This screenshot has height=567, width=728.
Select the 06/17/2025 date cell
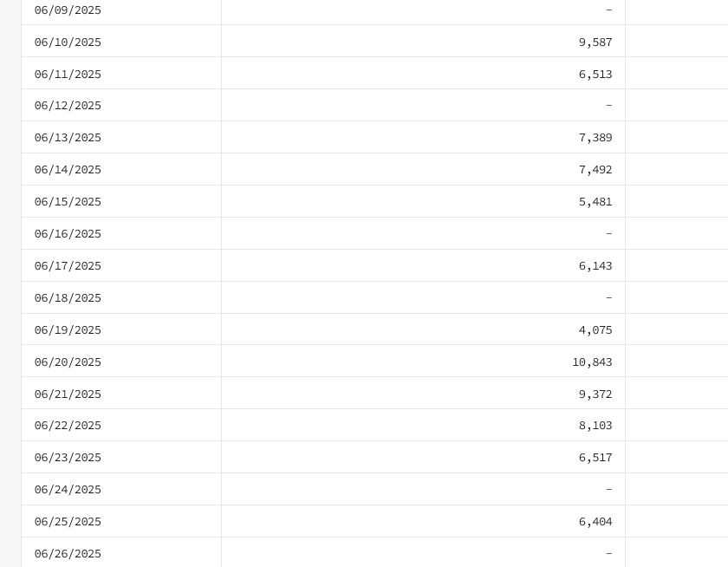(x=121, y=265)
